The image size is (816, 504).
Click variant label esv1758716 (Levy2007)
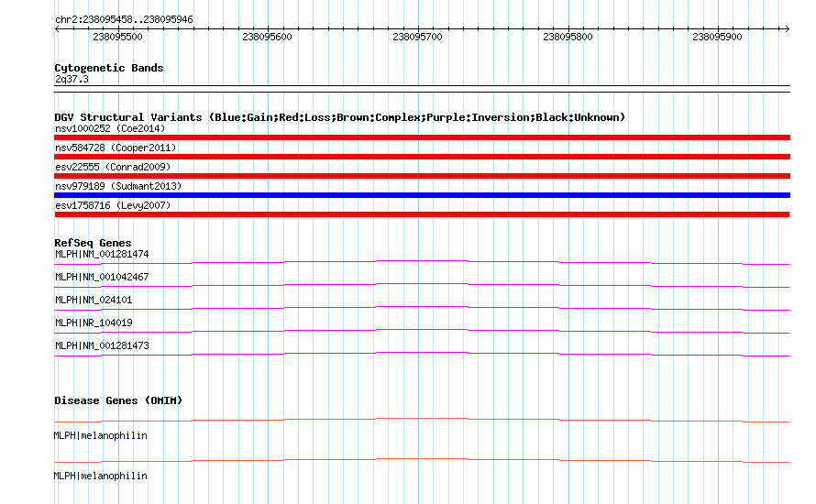113,205
